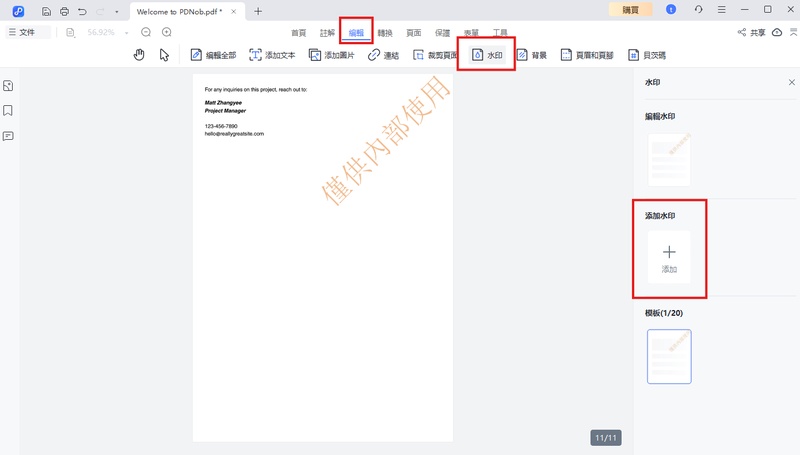Image resolution: width=800 pixels, height=455 pixels.
Task: Select the hand pan tool
Action: point(140,55)
